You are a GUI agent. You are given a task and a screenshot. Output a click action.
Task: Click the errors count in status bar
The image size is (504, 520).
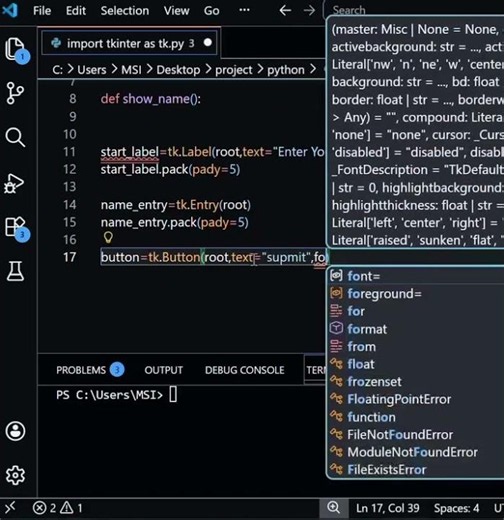pos(44,508)
